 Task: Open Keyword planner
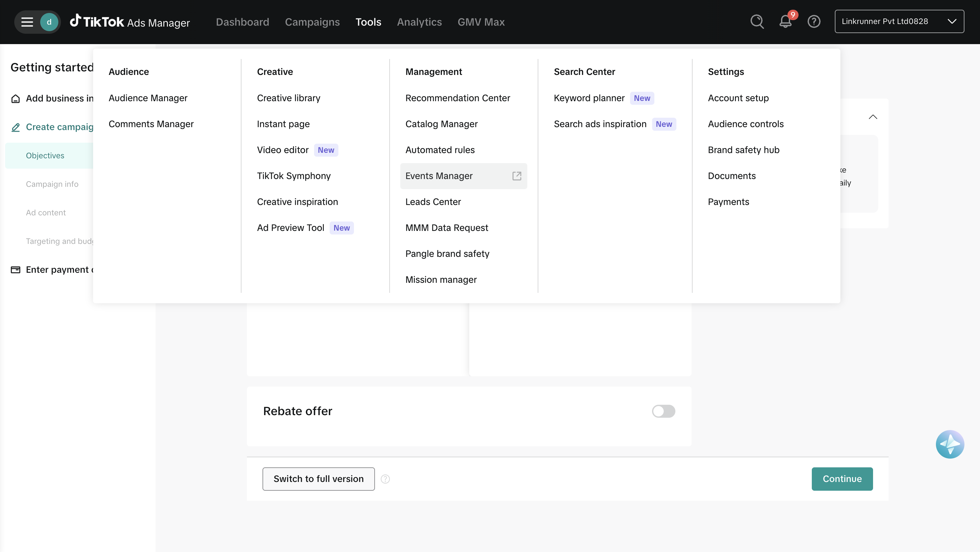(589, 98)
